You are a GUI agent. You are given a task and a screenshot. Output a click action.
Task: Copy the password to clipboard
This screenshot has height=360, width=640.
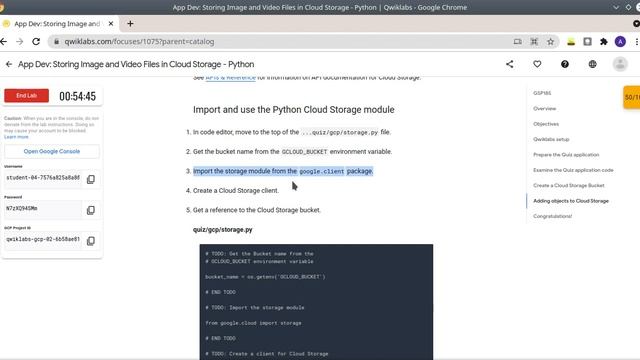[x=91, y=210]
